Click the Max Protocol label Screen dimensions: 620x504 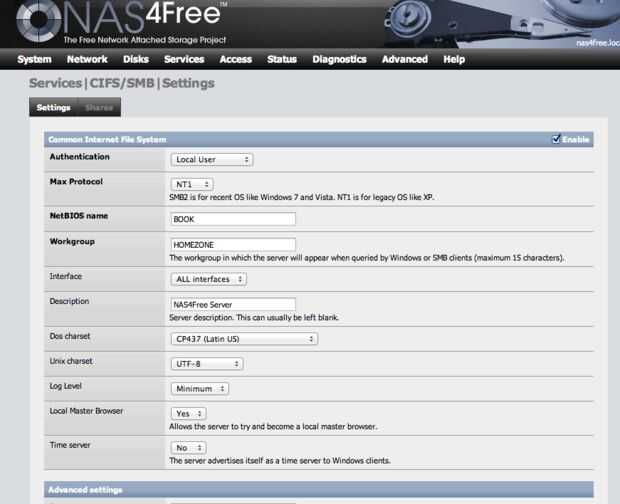[x=76, y=181]
